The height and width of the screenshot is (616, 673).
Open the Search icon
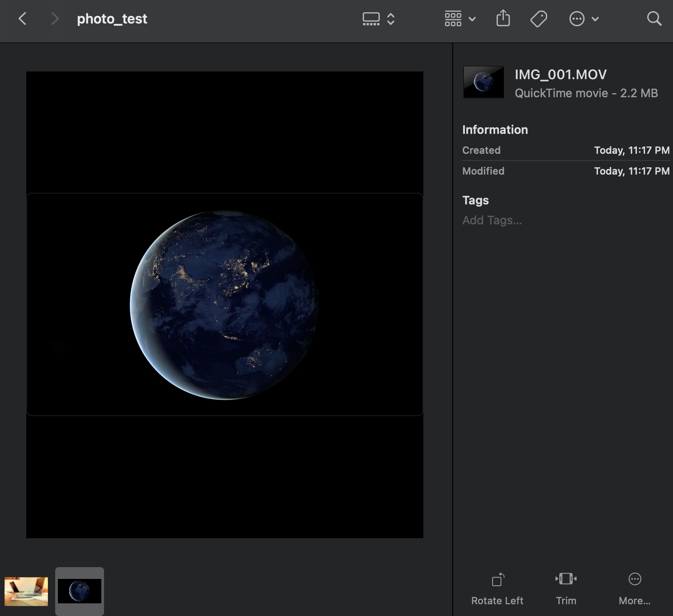(654, 19)
